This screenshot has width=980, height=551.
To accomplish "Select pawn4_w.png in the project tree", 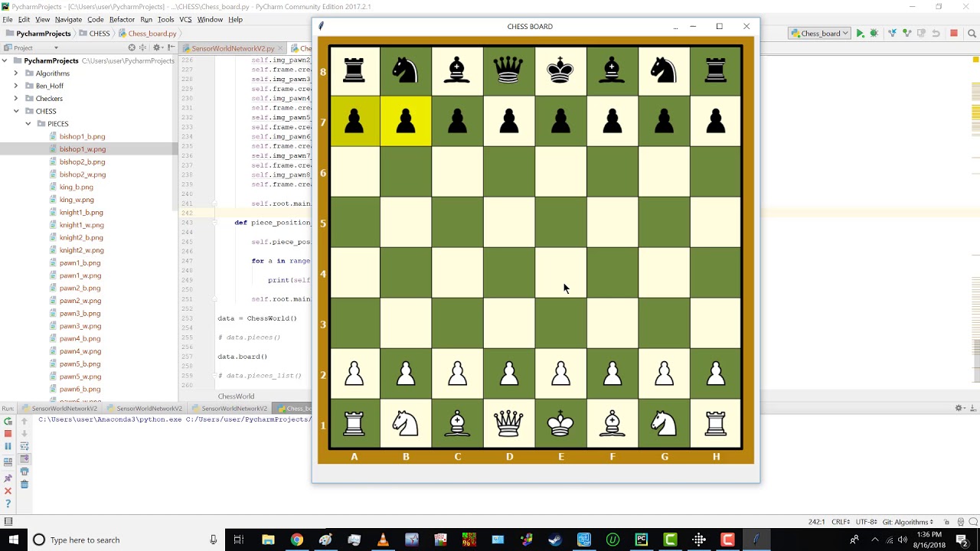I will click(80, 351).
